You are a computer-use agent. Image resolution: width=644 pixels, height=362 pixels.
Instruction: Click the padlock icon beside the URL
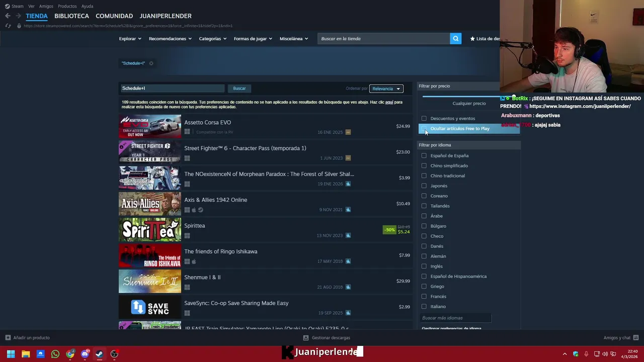pyautogui.click(x=19, y=26)
